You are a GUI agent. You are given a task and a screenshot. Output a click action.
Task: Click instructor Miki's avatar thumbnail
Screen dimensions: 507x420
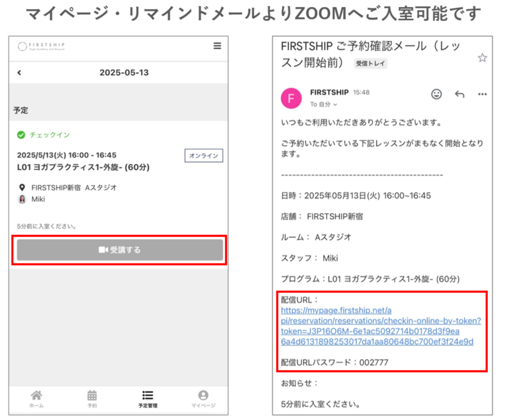(22, 199)
